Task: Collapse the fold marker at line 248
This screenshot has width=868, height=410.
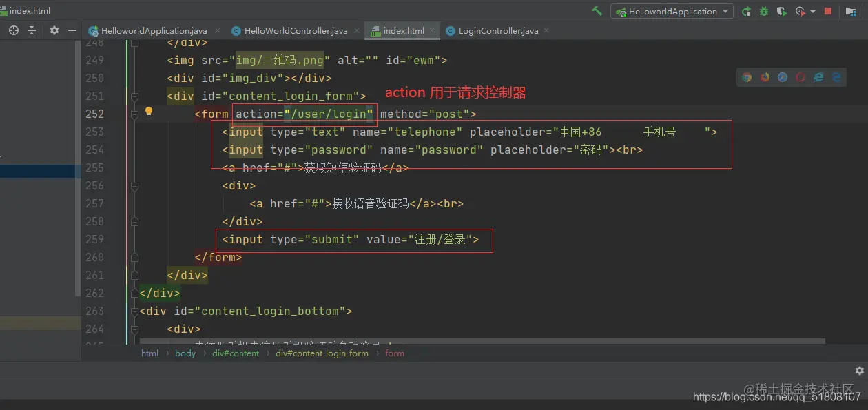Action: pos(134,43)
